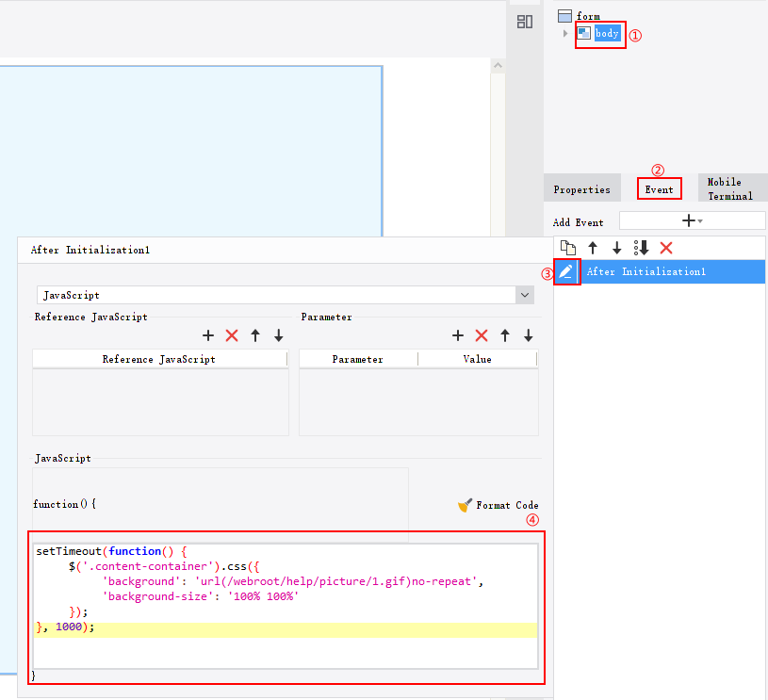Add a new Parameter row
Image resolution: width=768 pixels, height=700 pixels.
tap(458, 335)
